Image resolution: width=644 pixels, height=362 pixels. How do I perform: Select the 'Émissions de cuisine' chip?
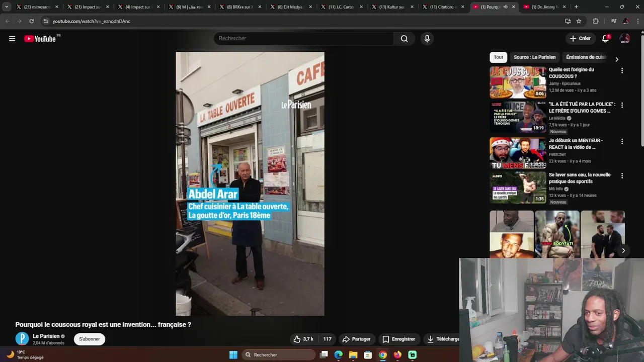coord(586,57)
